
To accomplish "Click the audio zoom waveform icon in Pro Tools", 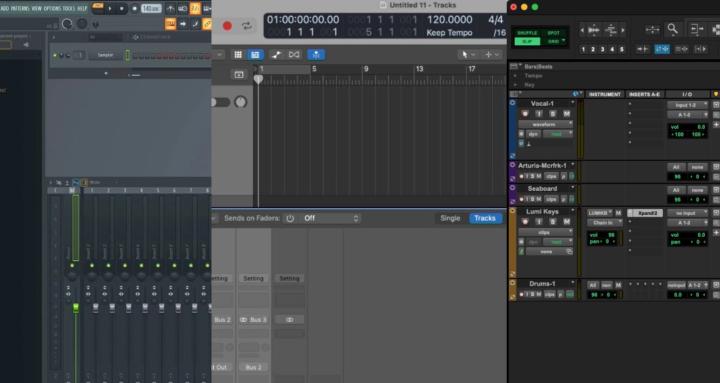I will (x=594, y=30).
